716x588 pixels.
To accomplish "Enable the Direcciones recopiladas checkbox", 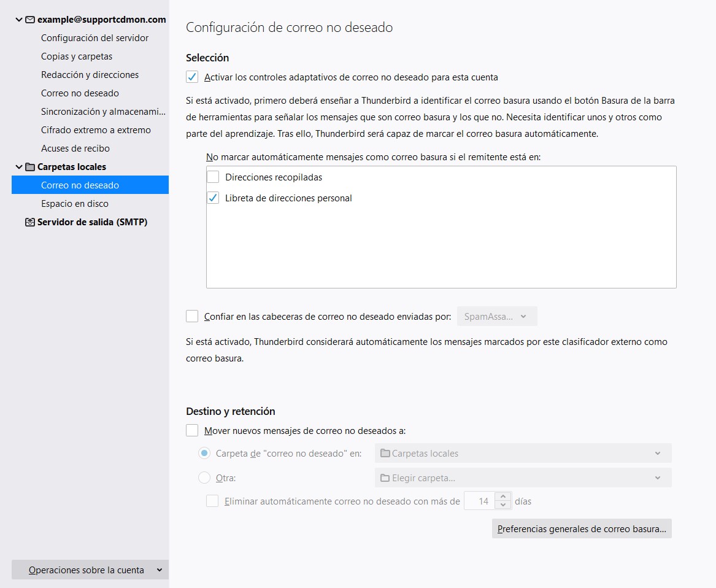I will tap(213, 177).
